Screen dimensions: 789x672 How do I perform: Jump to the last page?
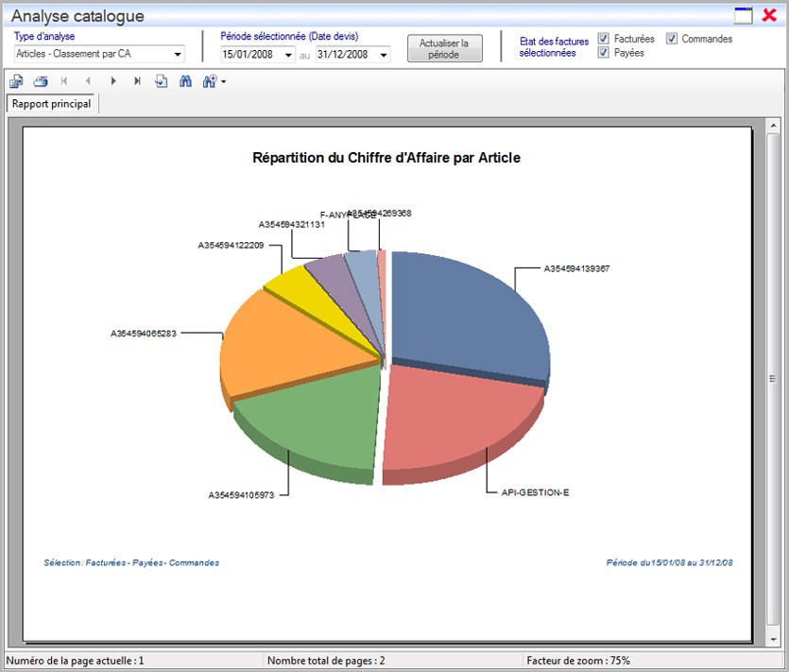137,81
